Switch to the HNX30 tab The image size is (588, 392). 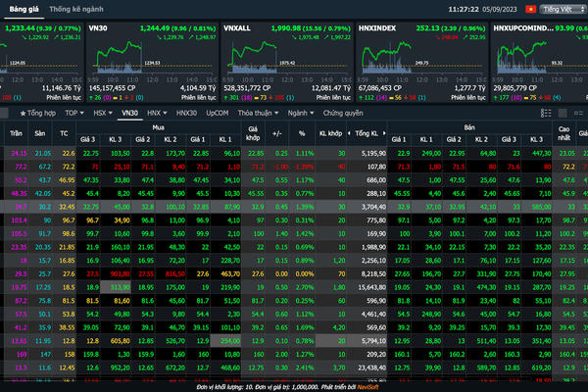[x=185, y=114]
